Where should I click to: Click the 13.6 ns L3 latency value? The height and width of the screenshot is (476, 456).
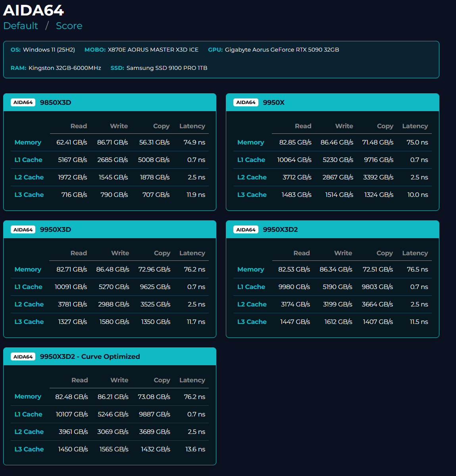coord(195,449)
